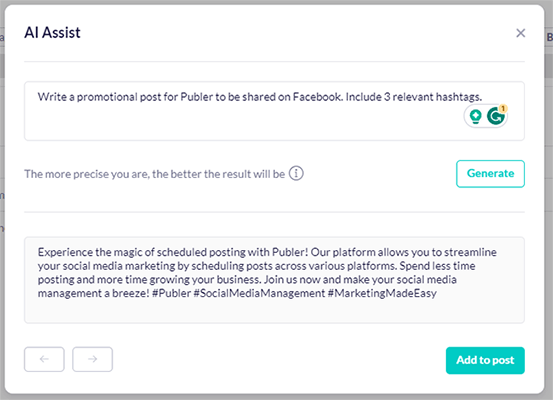
Task: Click the word 'Publer' in the prompt text
Action: [x=196, y=97]
